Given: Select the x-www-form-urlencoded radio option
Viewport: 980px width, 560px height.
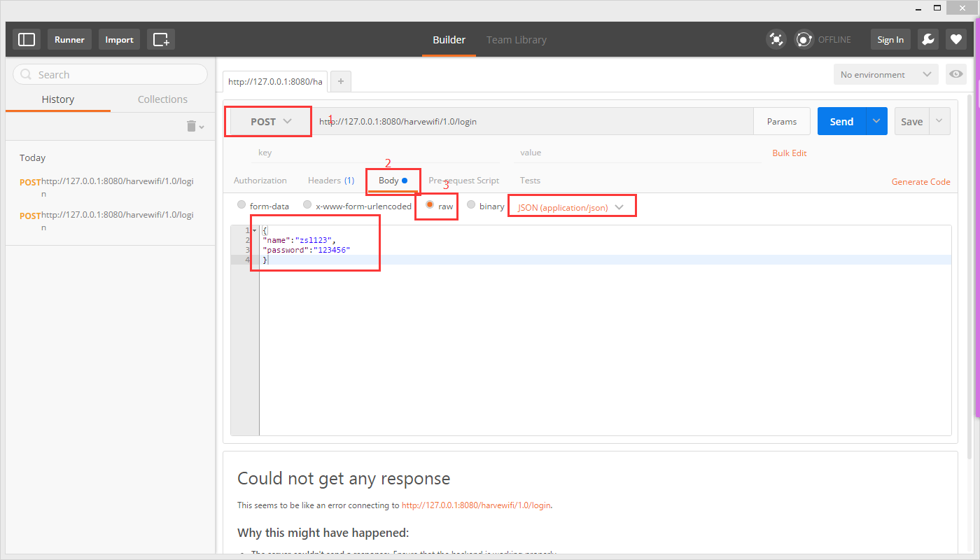Looking at the screenshot, I should click(x=307, y=206).
